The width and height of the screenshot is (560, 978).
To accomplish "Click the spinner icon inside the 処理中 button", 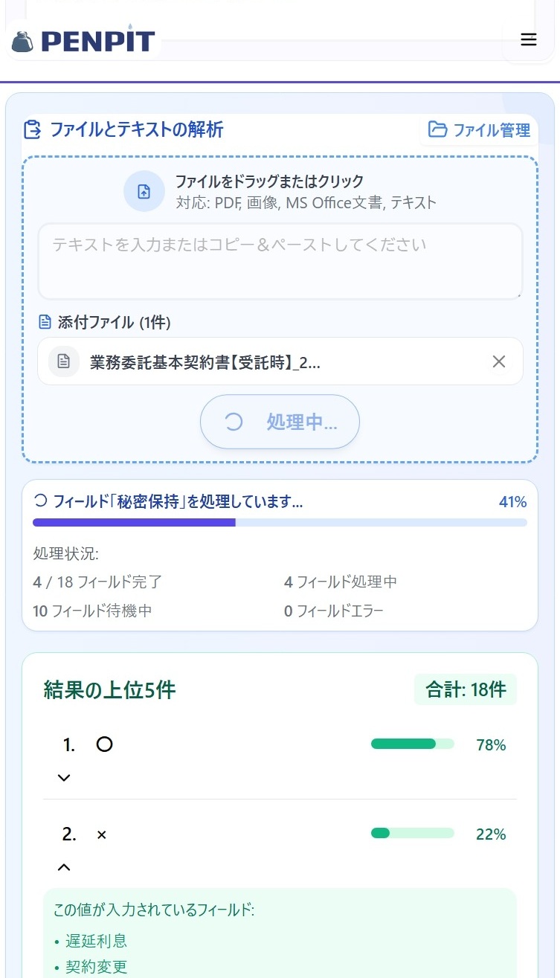I will (234, 421).
